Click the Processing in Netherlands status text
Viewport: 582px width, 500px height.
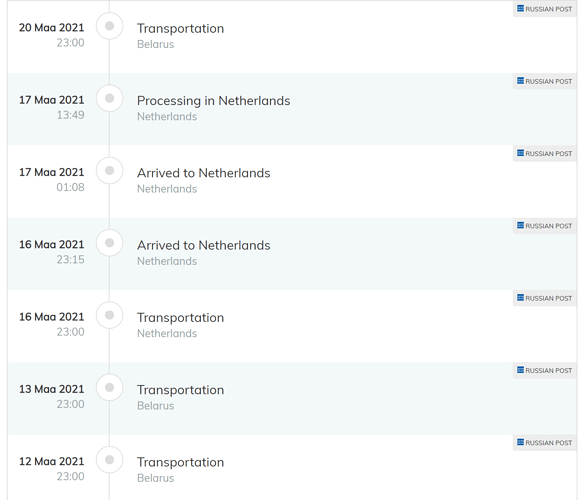click(x=214, y=101)
